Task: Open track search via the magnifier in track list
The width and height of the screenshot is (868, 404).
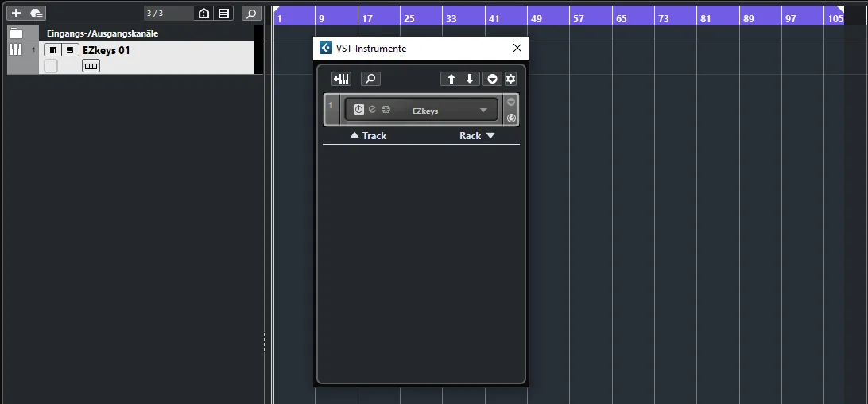Action: pos(251,14)
